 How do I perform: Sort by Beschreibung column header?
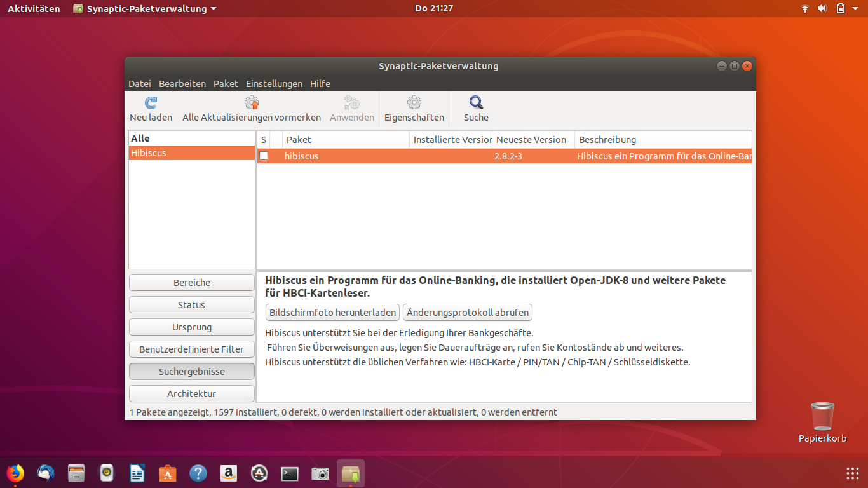click(663, 140)
